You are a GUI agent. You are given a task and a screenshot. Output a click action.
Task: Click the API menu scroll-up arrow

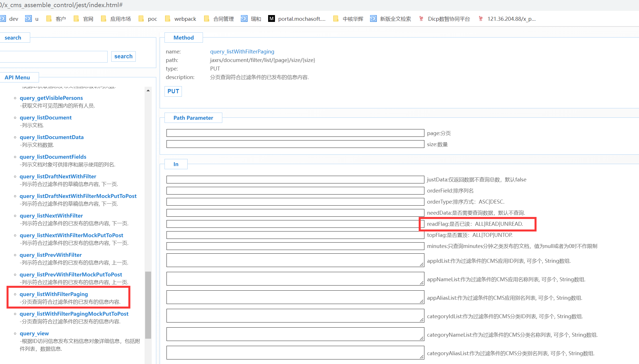148,90
